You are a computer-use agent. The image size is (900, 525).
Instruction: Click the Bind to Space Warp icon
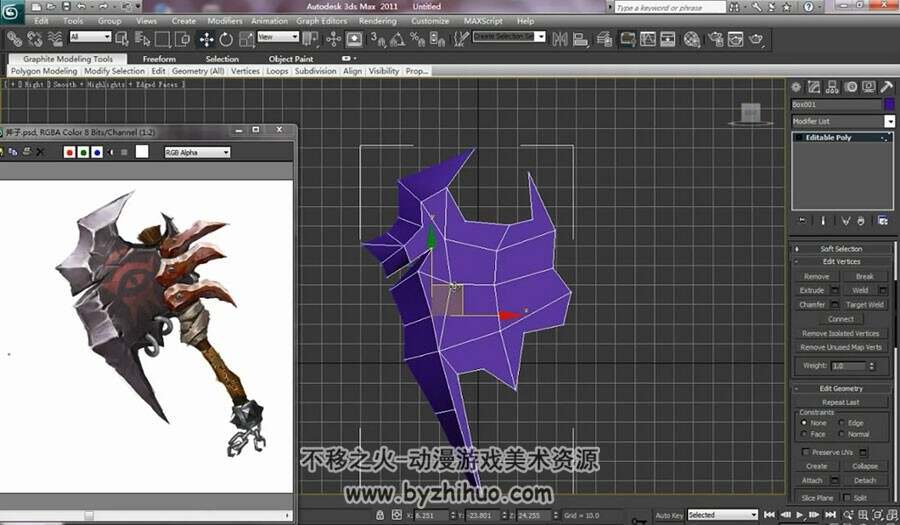coord(55,39)
